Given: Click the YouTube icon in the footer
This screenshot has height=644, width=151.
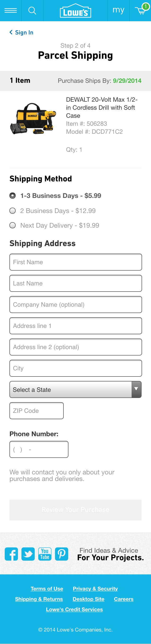Looking at the screenshot, I should (45, 553).
